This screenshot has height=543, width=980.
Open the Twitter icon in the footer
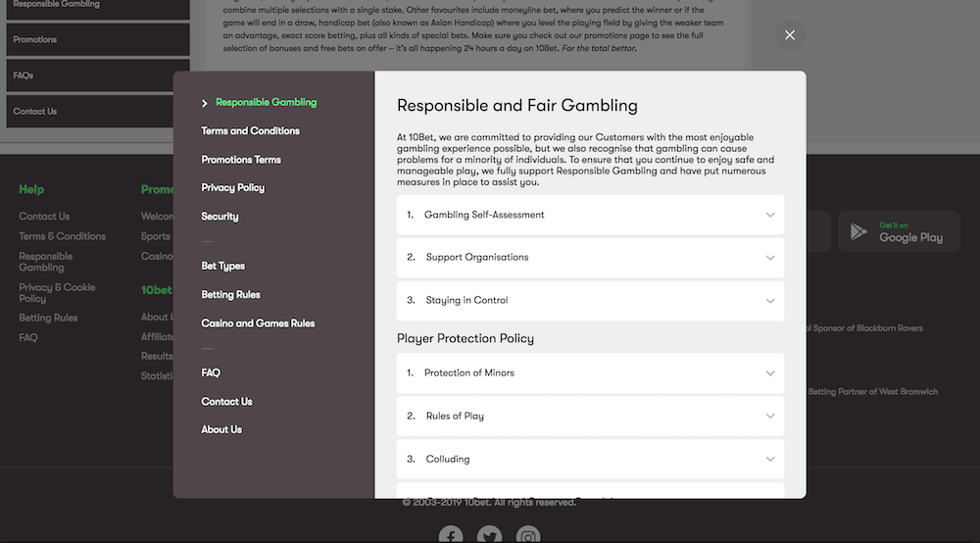pos(489,534)
